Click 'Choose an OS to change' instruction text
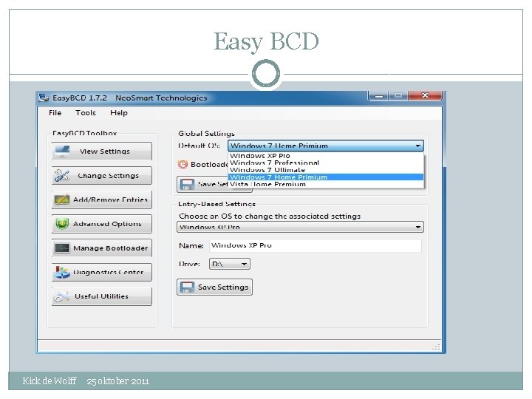532x399 pixels. (270, 216)
